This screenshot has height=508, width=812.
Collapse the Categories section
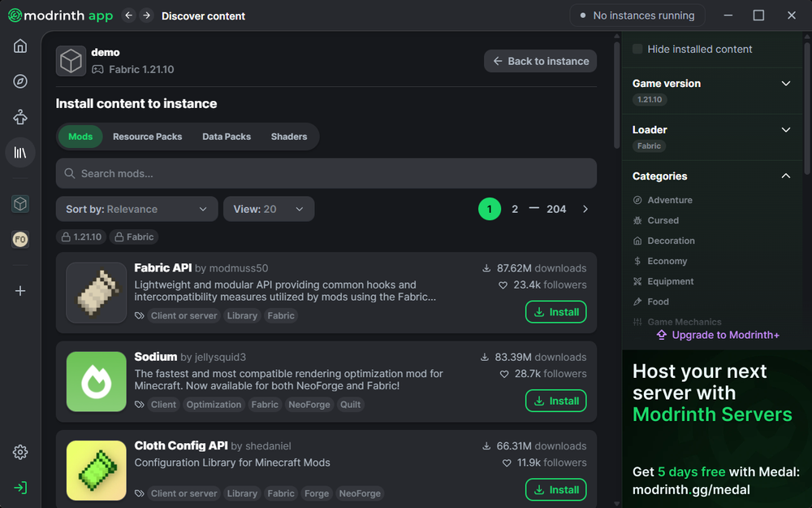pyautogui.click(x=785, y=176)
